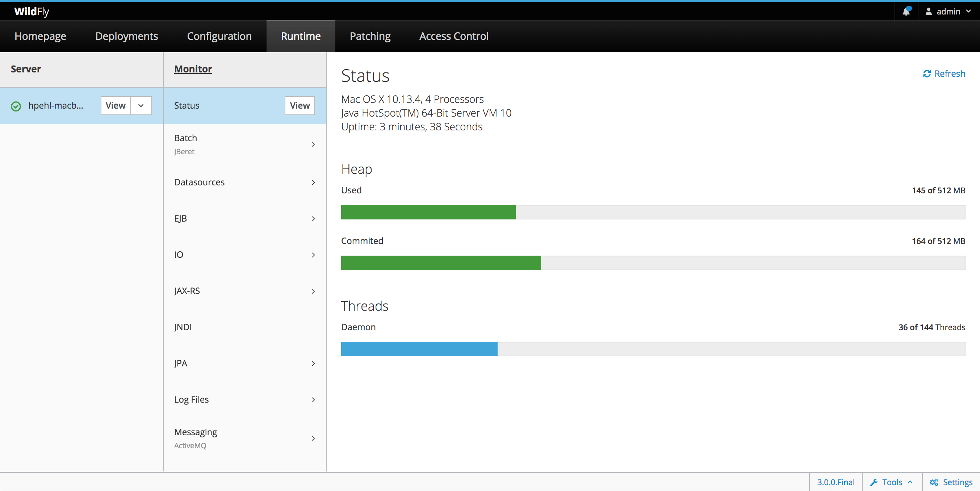Image resolution: width=980 pixels, height=491 pixels.
Task: Expand the Messaging ActiveMQ chevron
Action: tap(313, 438)
